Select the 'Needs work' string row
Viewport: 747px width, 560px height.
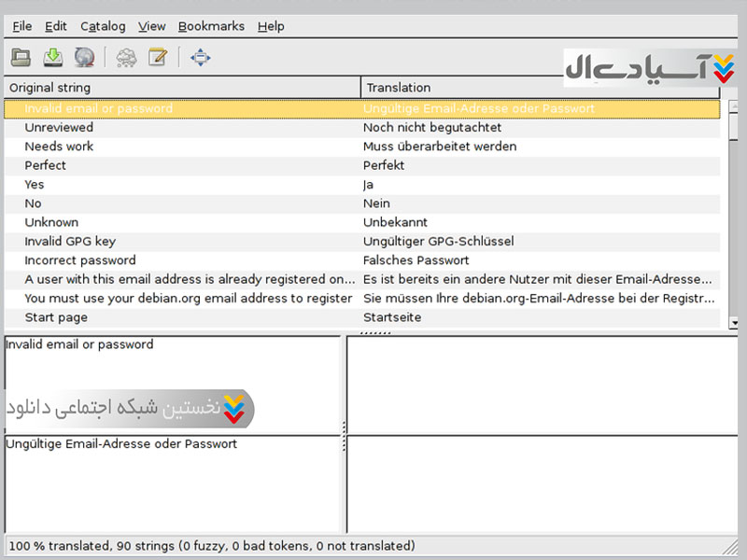pos(59,147)
